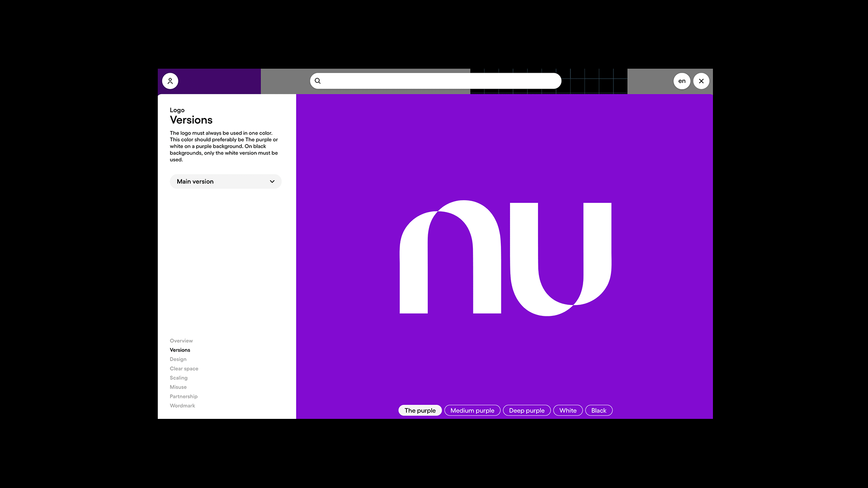Image resolution: width=868 pixels, height=488 pixels.
Task: Click the 'Clear space' section link
Action: [x=184, y=368]
